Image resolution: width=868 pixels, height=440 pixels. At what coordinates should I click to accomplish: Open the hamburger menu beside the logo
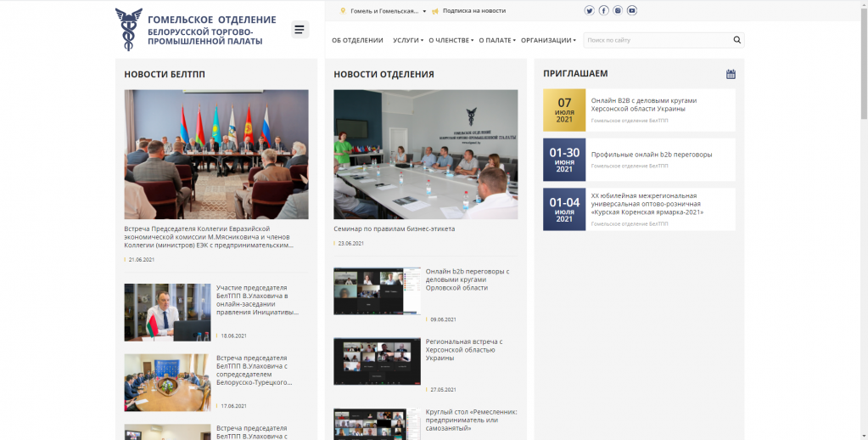[x=300, y=30]
